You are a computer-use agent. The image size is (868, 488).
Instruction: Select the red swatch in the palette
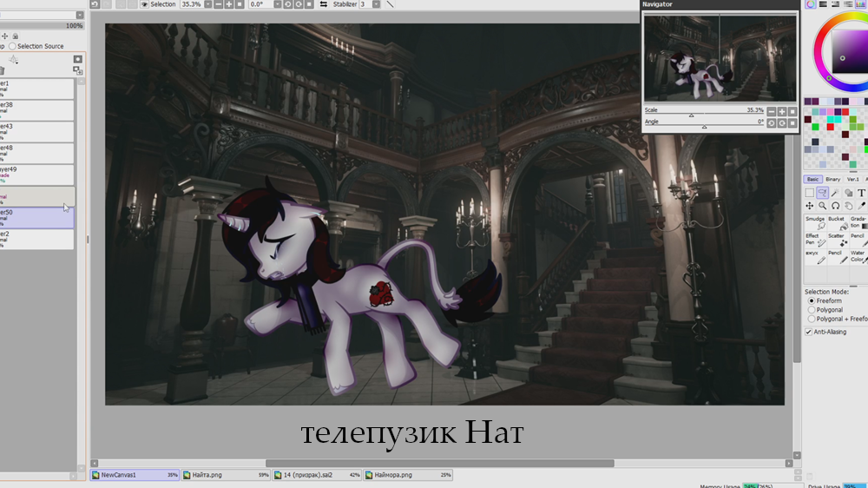(x=831, y=128)
